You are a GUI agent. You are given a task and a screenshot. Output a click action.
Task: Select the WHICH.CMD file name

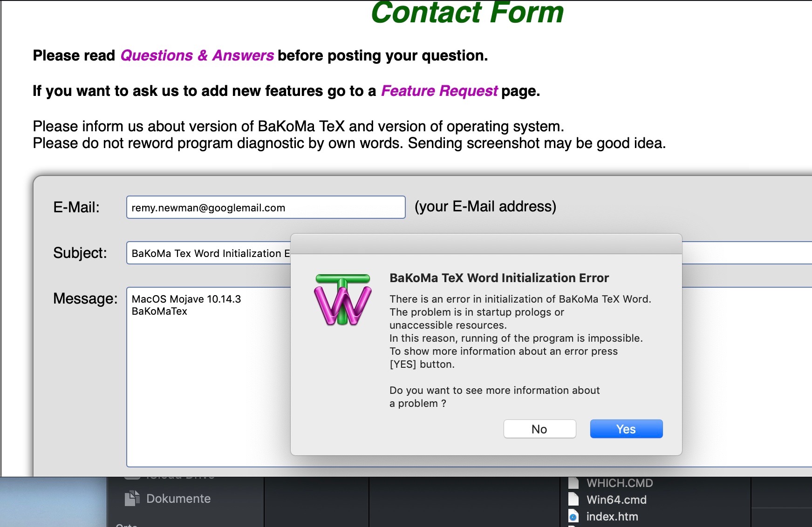click(619, 483)
